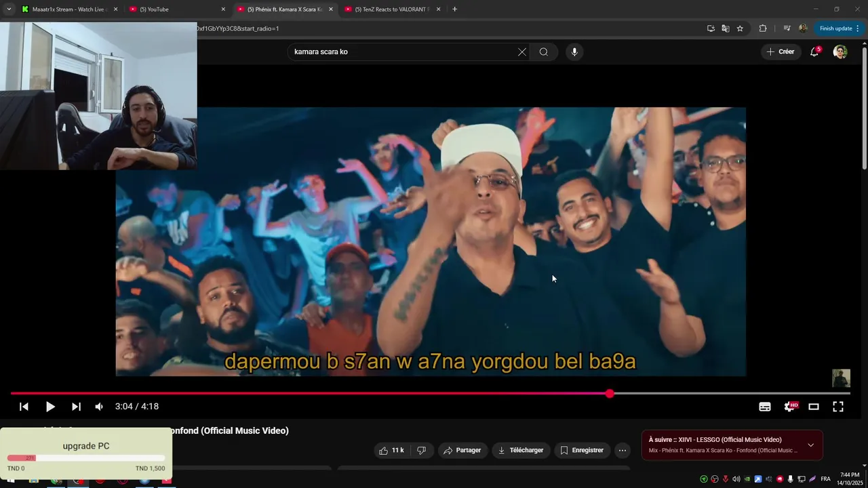The width and height of the screenshot is (868, 488).
Task: Click the Razer icon in the system tray
Action: (704, 479)
